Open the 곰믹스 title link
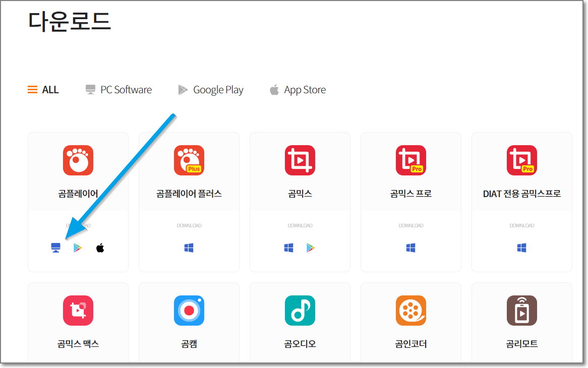Screen dimensions: 588x368 (x=300, y=194)
